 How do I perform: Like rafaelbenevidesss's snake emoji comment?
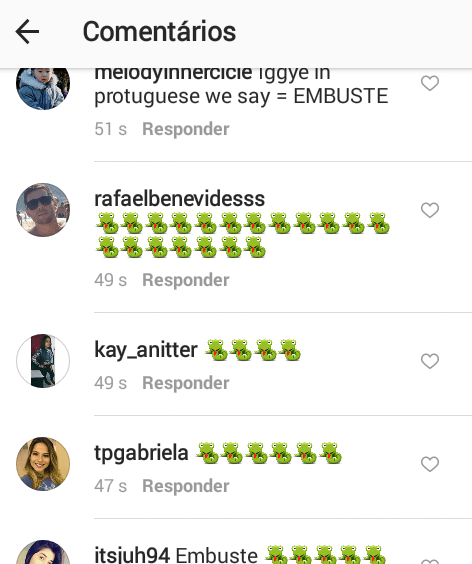tap(430, 210)
